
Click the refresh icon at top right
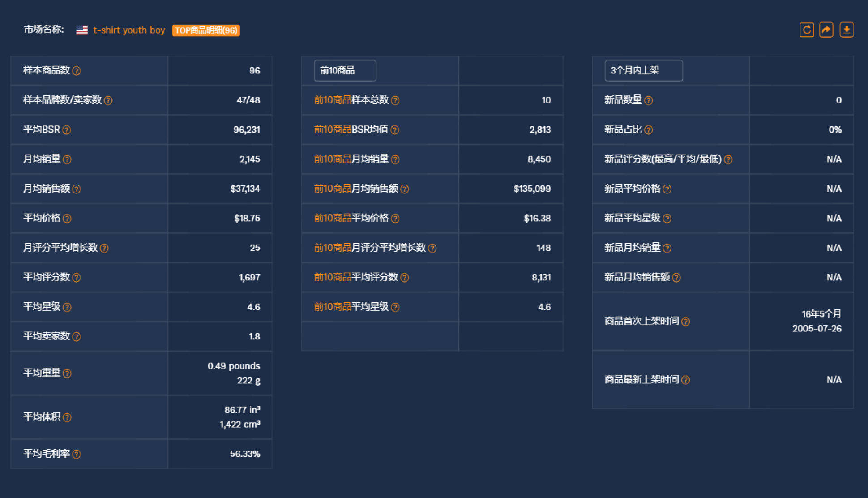click(x=806, y=30)
